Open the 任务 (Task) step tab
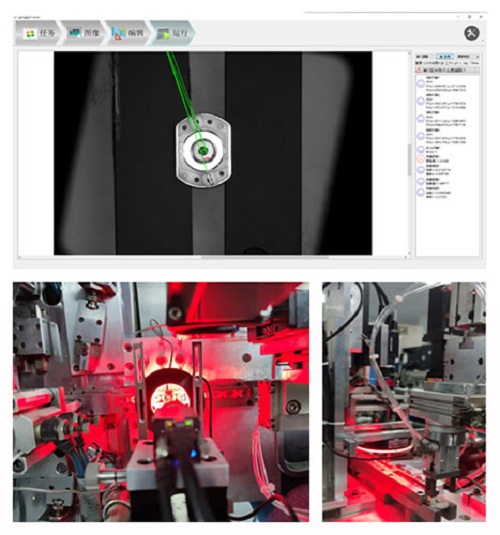The height and width of the screenshot is (535, 500). point(39,33)
